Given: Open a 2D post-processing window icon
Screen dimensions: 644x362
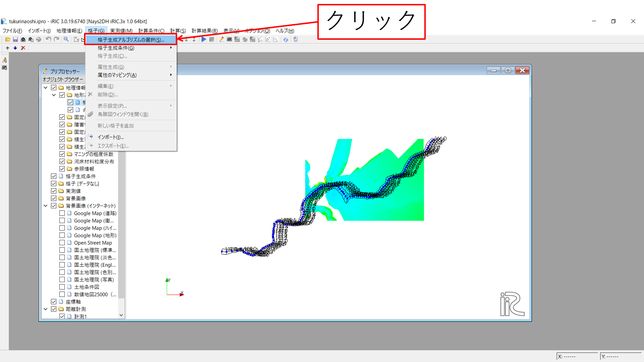Looking at the screenshot, I should (237, 39).
